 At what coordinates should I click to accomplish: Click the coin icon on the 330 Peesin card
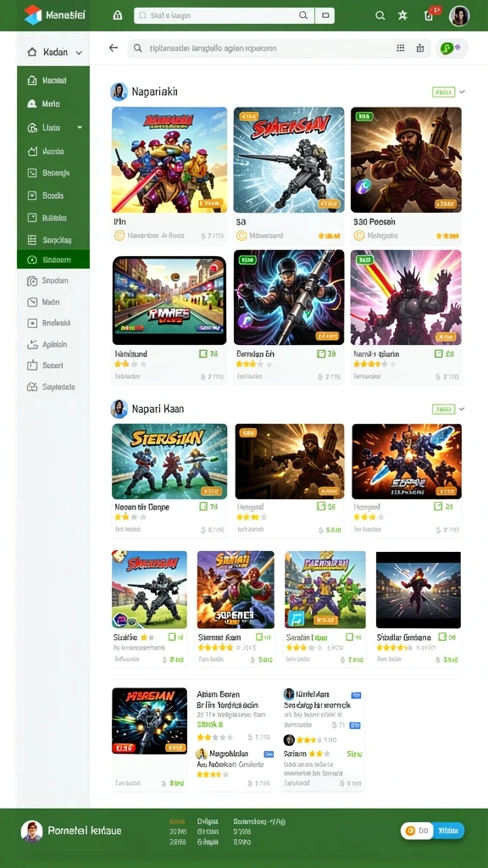(359, 236)
